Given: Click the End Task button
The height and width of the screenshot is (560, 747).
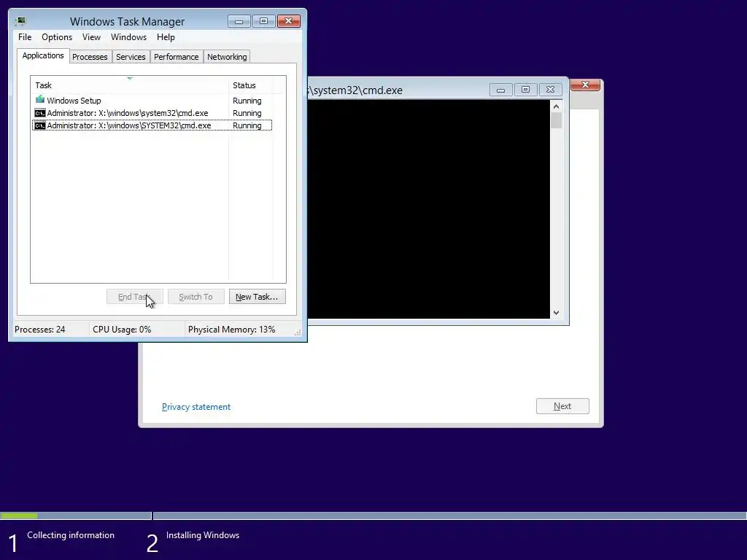Looking at the screenshot, I should [135, 297].
